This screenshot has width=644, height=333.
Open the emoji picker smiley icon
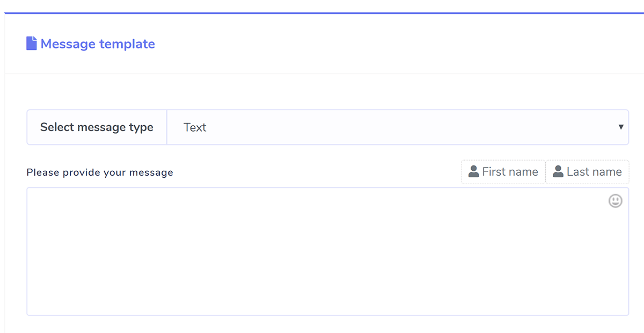tap(615, 201)
